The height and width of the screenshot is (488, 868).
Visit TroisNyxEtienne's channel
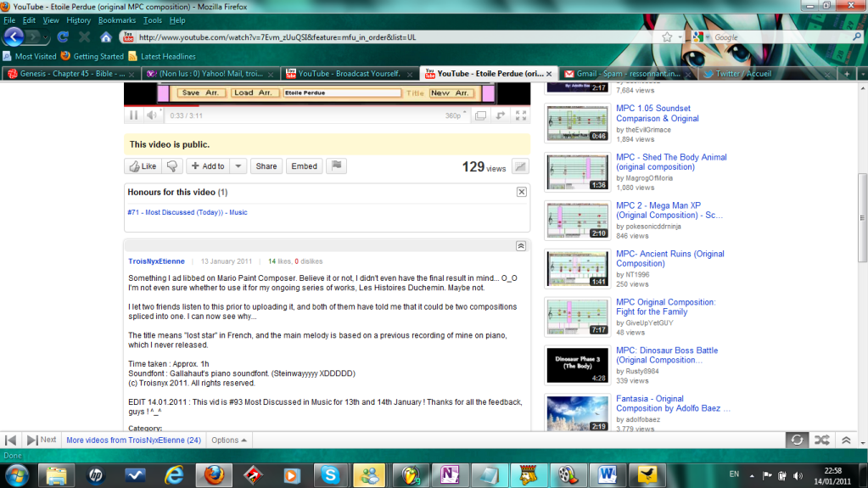coord(157,261)
